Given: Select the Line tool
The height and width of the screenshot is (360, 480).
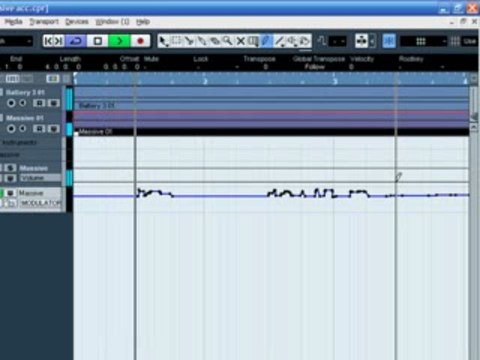Looking at the screenshot, I should pyautogui.click(x=279, y=41).
